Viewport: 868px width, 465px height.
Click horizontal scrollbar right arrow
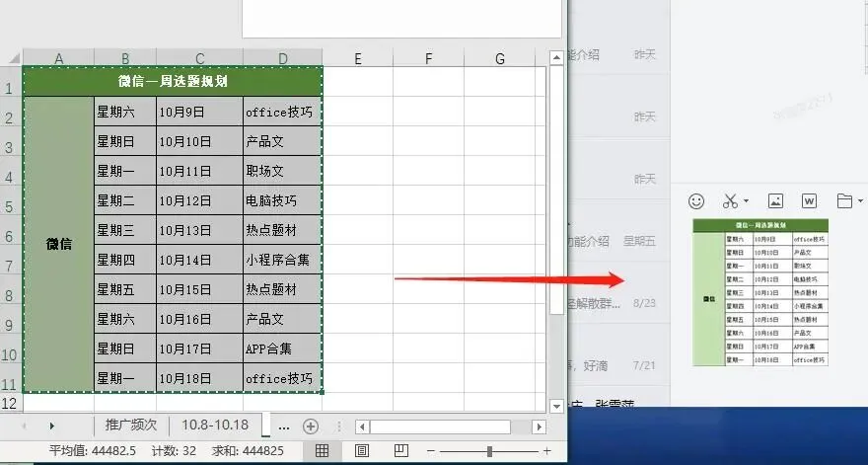point(539,426)
